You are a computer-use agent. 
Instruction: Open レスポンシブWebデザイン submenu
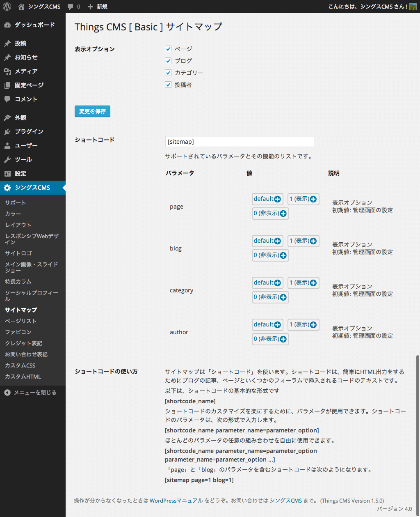[33, 239]
